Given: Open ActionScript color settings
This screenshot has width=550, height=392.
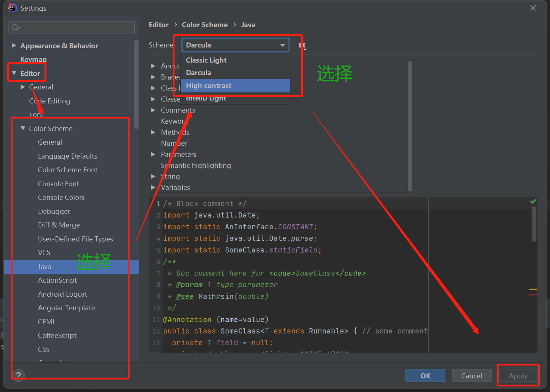Looking at the screenshot, I should tap(57, 280).
